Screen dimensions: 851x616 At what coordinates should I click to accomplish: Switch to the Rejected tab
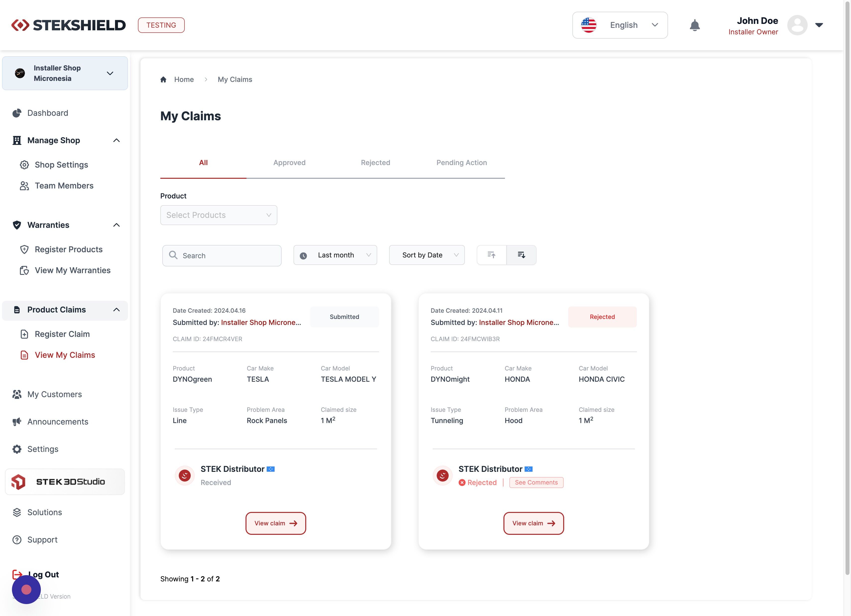376,163
